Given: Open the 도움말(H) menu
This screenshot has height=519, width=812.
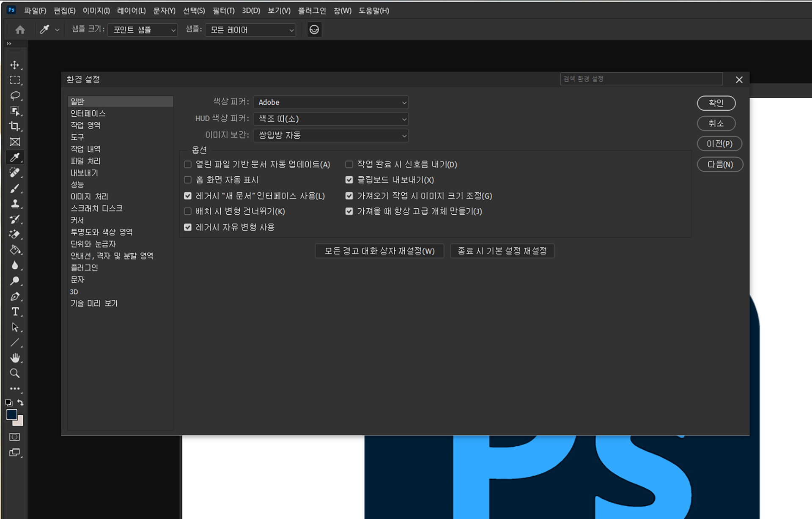Looking at the screenshot, I should [374, 11].
